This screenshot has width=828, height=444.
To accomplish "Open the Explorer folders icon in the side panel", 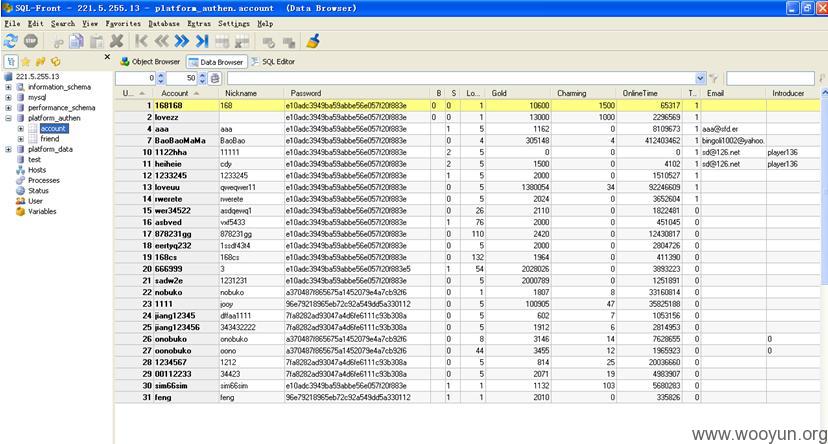I will pos(40,62).
